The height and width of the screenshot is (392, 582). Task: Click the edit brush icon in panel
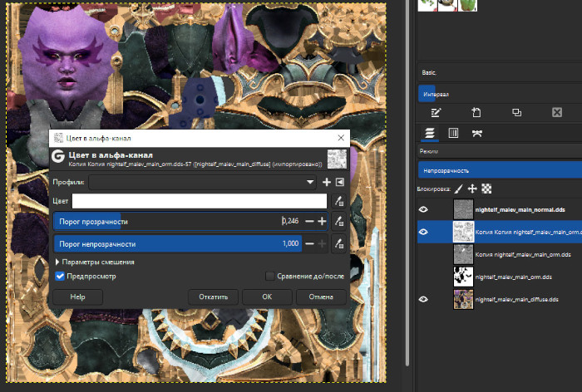tap(436, 112)
